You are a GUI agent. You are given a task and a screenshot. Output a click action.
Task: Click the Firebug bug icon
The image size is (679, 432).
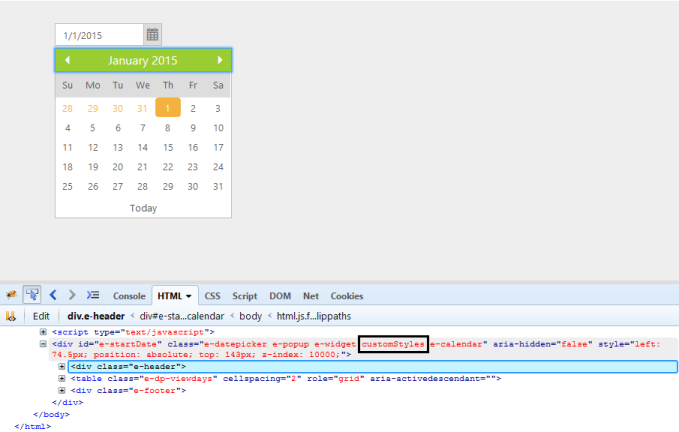(11, 295)
